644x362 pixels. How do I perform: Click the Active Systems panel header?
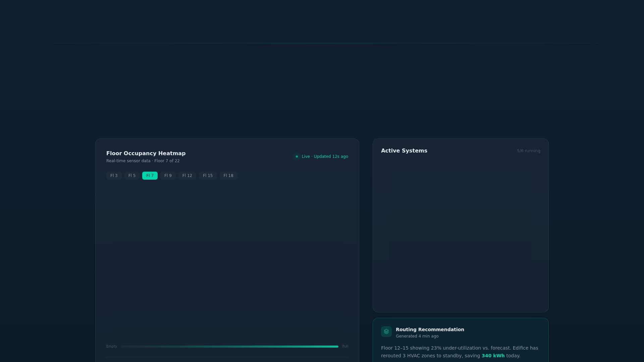404,150
